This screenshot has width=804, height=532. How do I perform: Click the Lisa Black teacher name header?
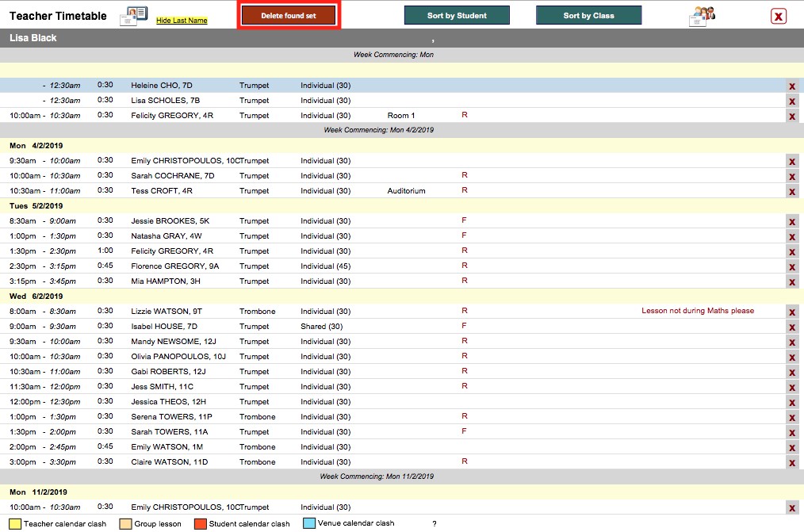click(33, 38)
